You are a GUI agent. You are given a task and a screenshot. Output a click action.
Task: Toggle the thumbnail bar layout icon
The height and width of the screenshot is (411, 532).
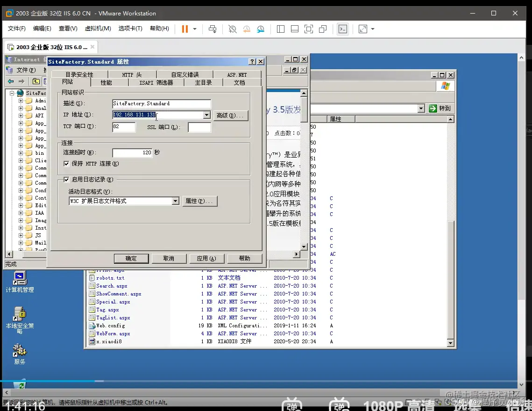pos(295,29)
